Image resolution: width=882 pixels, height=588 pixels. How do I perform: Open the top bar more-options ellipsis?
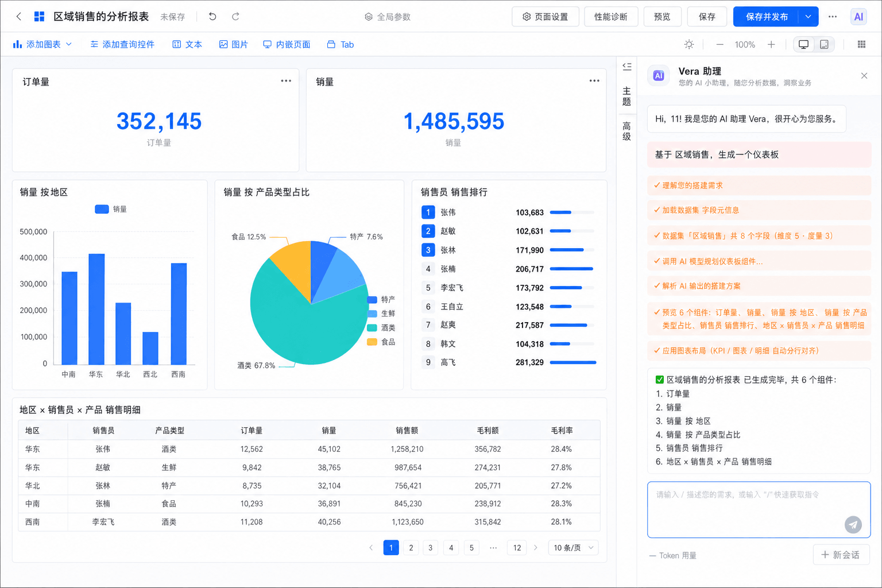click(x=833, y=17)
